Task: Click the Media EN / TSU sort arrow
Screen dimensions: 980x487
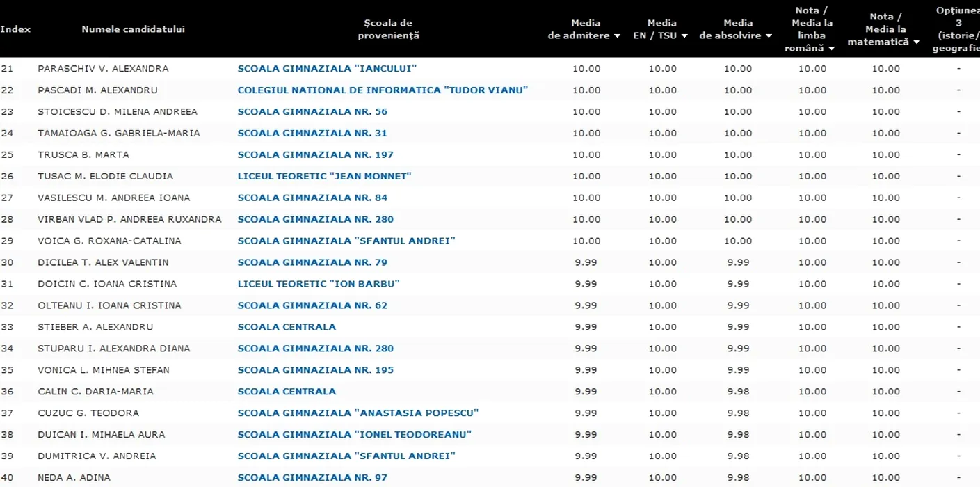Action: point(684,36)
